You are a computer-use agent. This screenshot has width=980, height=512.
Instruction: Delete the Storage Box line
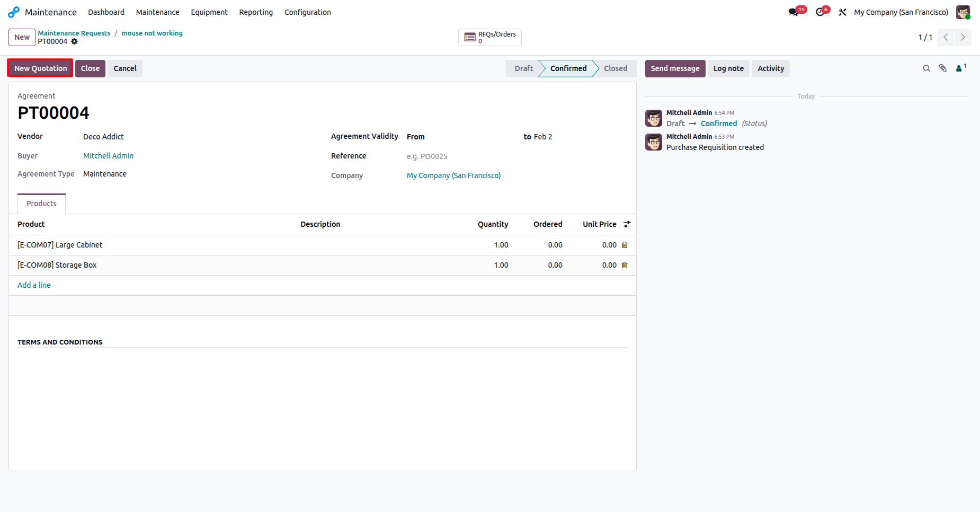(625, 265)
